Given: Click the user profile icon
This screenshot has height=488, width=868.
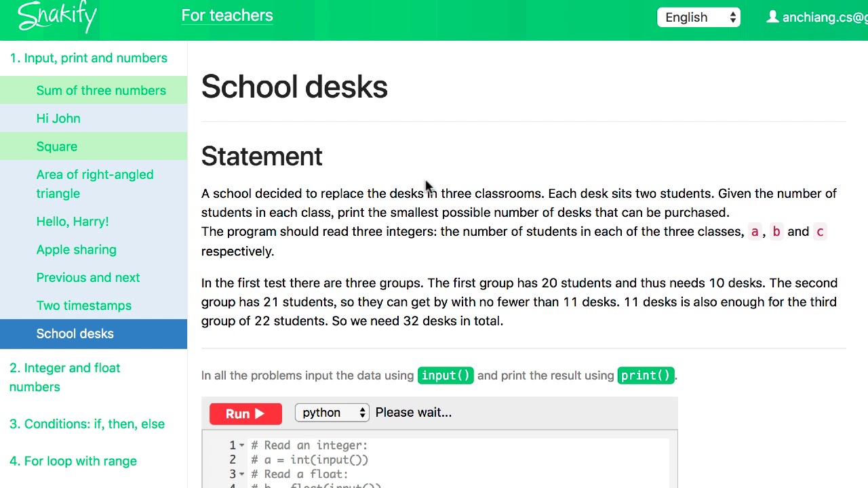Looking at the screenshot, I should [x=772, y=17].
